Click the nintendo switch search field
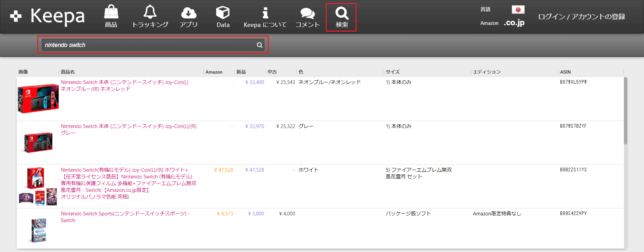 [x=148, y=45]
